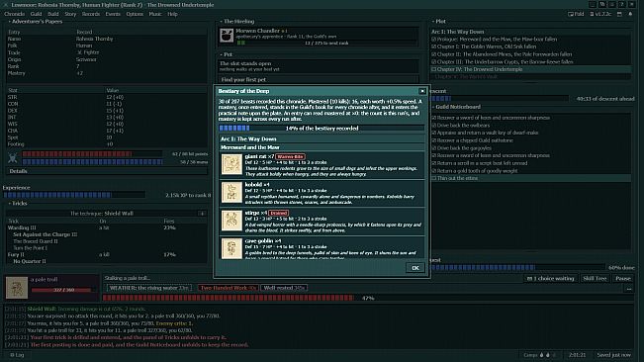Toggle Chapter II The Abandoned Mines checkbox
The image size is (644, 362).
click(433, 54)
